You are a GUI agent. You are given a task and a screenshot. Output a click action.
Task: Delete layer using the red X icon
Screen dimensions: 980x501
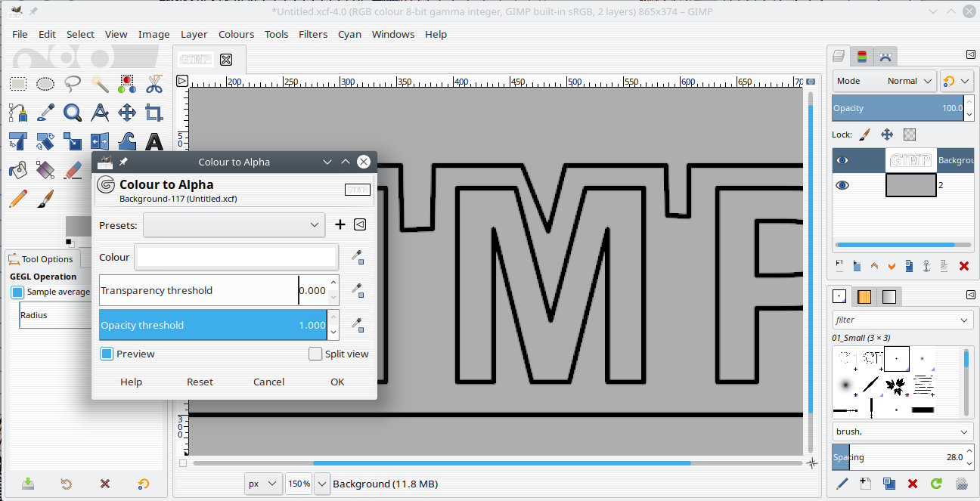point(963,266)
